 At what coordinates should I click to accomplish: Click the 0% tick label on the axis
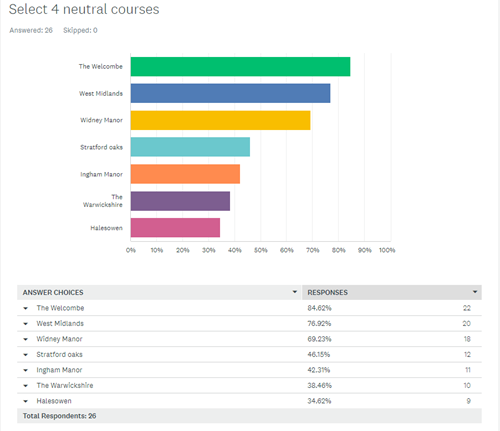click(131, 250)
